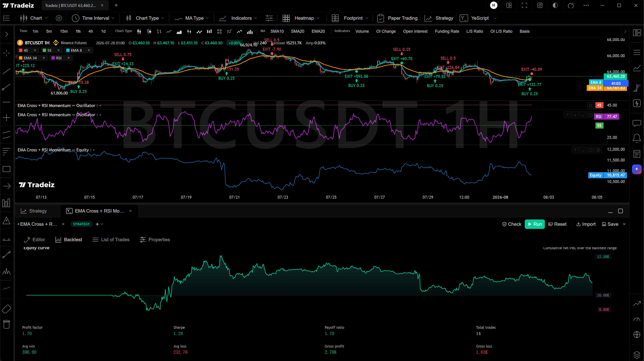Select the hollow candlestick chart type icon
The width and height of the screenshot is (644, 361).
click(149, 31)
